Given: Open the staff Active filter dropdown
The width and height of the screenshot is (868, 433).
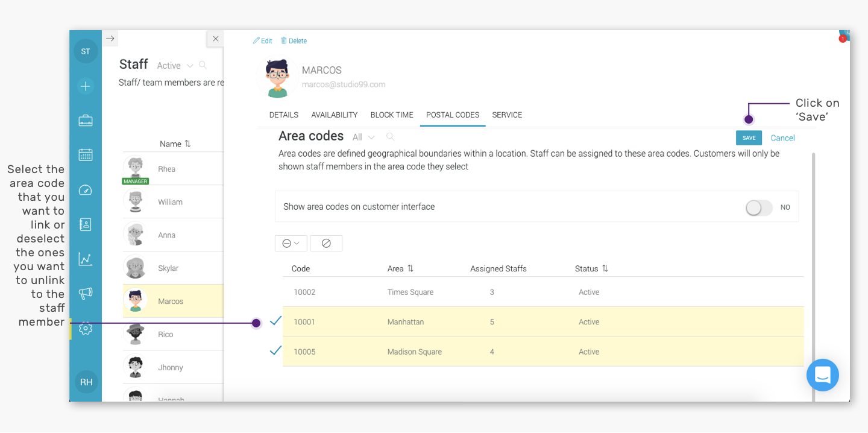Looking at the screenshot, I should coord(175,66).
